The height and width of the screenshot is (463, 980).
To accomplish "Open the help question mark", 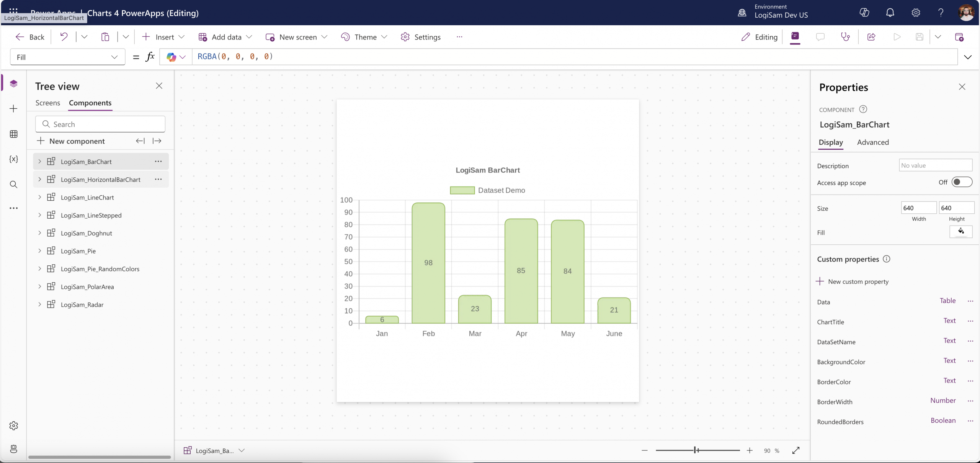I will click(941, 13).
